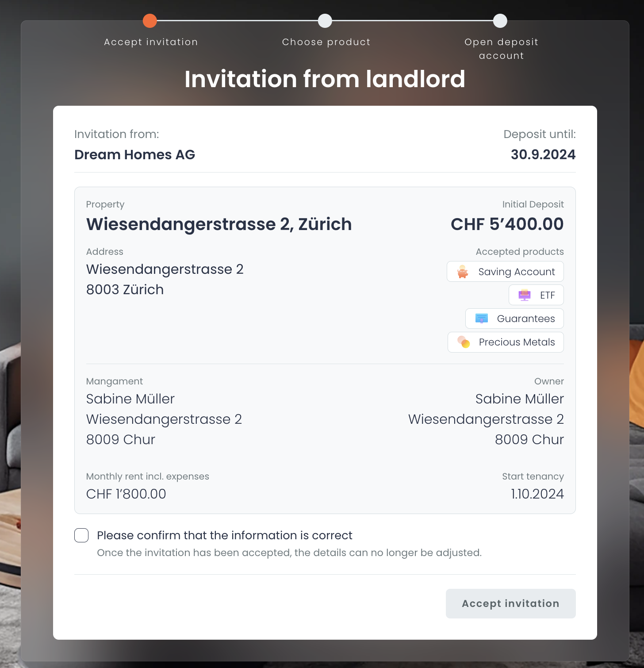The height and width of the screenshot is (668, 644).
Task: Toggle the ETF product chip
Action: [536, 295]
